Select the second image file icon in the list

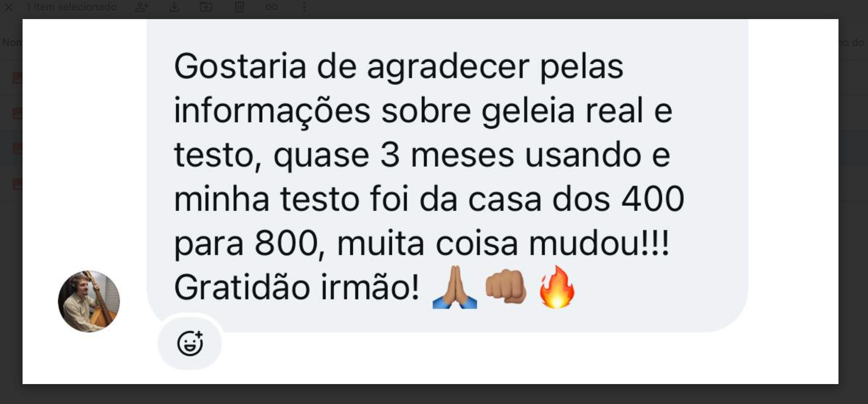coord(17,114)
